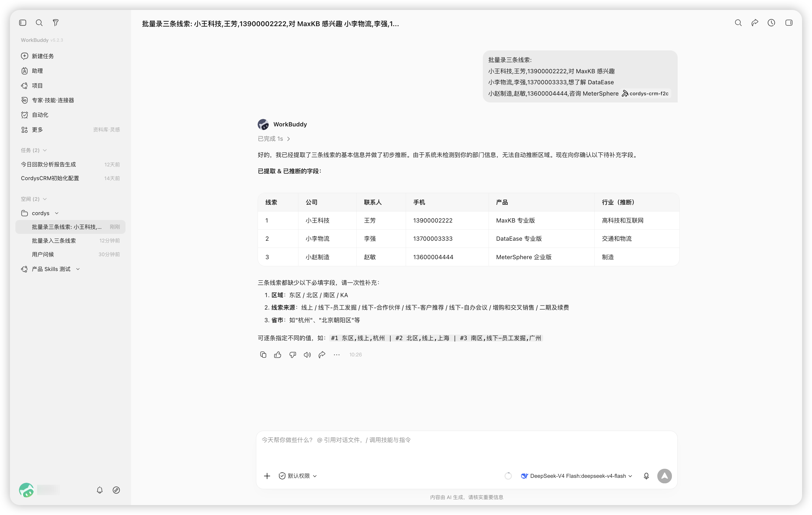This screenshot has height=515, width=812.
Task: Open the 默认权限 dropdown
Action: coord(298,476)
